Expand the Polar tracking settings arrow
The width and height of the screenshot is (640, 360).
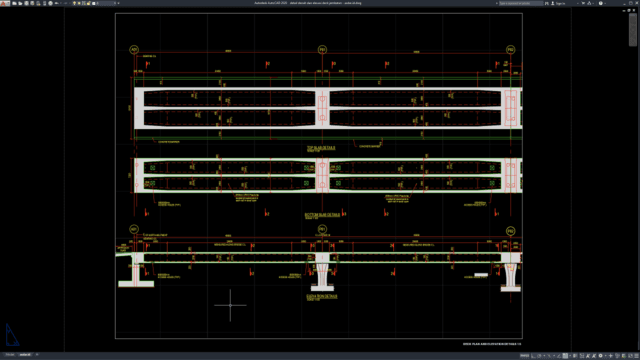(x=544, y=356)
